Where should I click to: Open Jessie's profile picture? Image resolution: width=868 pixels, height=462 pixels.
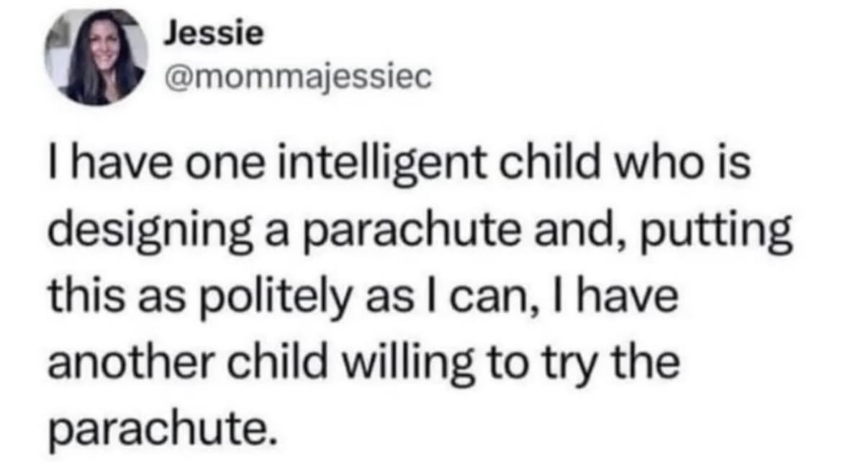[94, 58]
